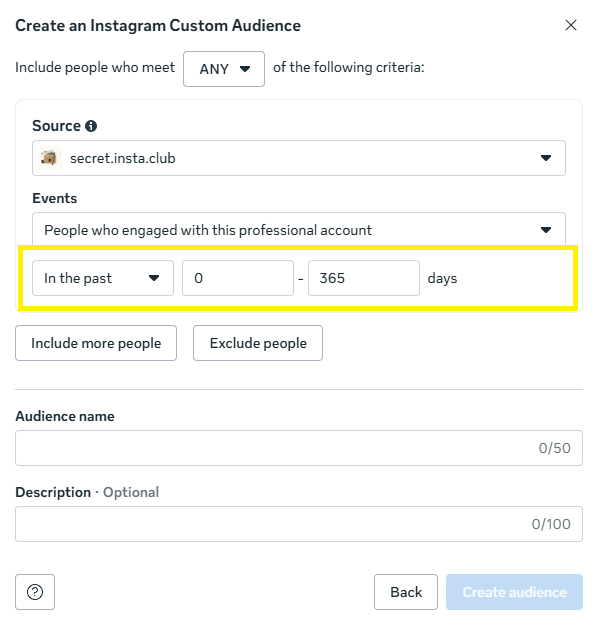The height and width of the screenshot is (624, 596).
Task: Click Include more people button
Action: (96, 343)
